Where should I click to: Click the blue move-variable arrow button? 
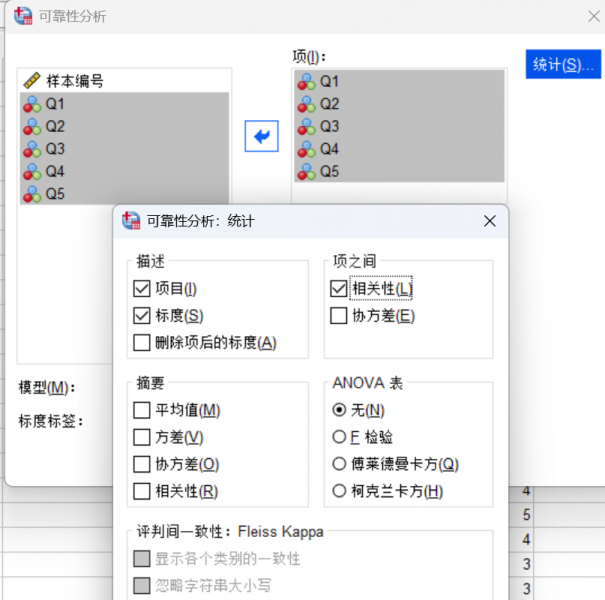[261, 136]
